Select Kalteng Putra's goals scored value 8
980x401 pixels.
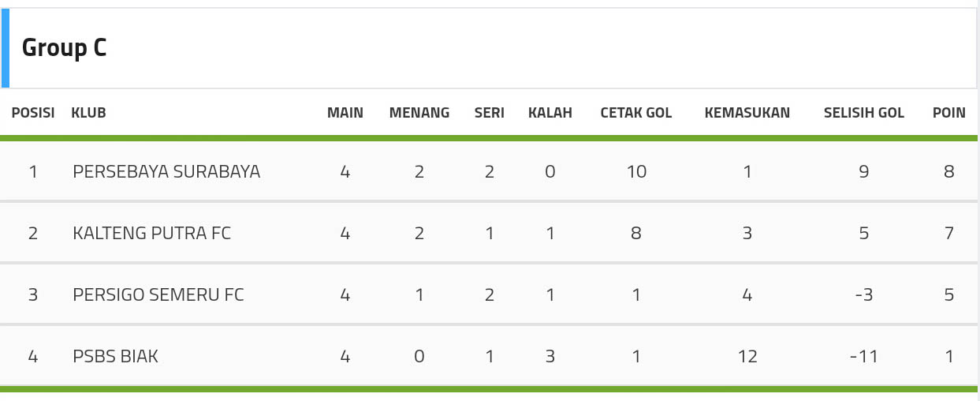(636, 233)
